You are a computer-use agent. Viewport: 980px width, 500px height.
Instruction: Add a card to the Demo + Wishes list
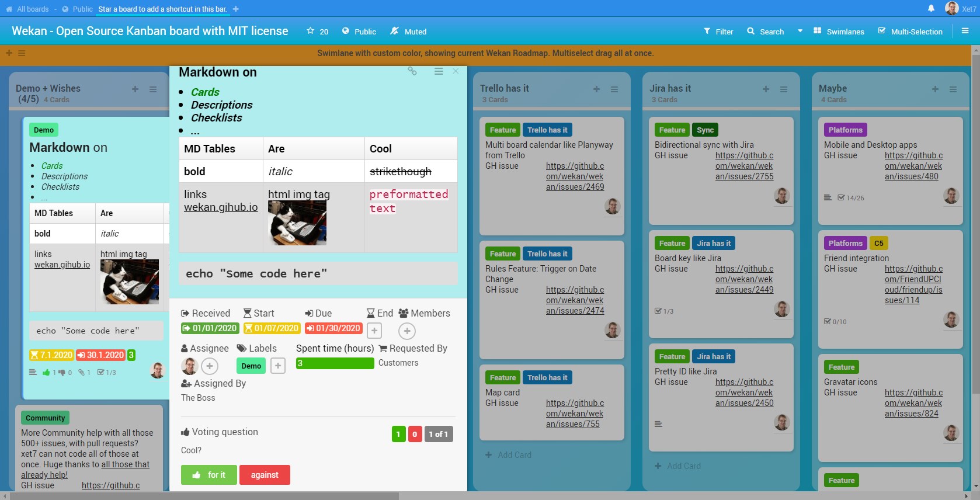[x=135, y=89]
